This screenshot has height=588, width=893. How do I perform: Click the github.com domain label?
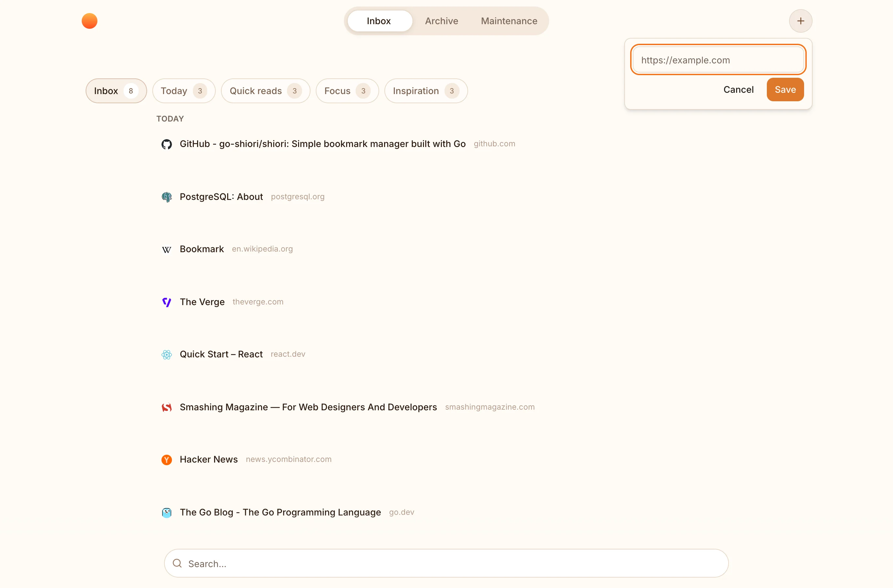click(x=494, y=144)
